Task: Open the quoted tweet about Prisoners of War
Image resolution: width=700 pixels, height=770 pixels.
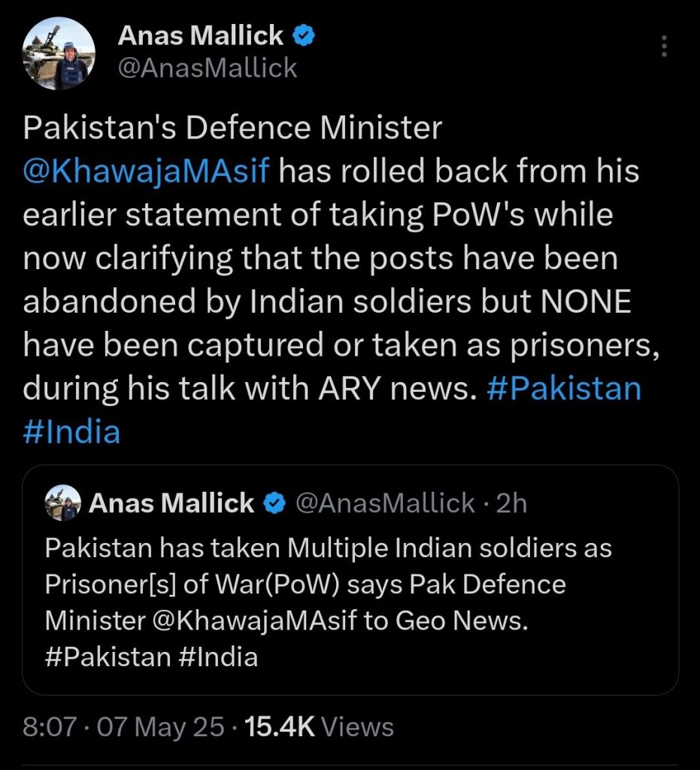Action: 350,602
